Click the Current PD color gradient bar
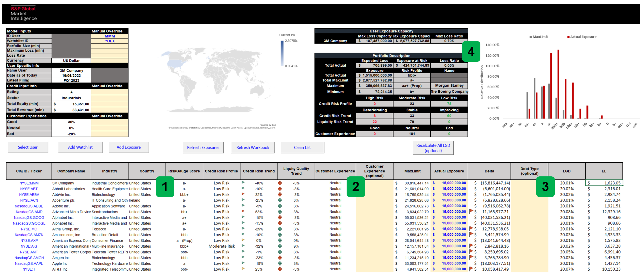The image size is (644, 278). (x=282, y=53)
